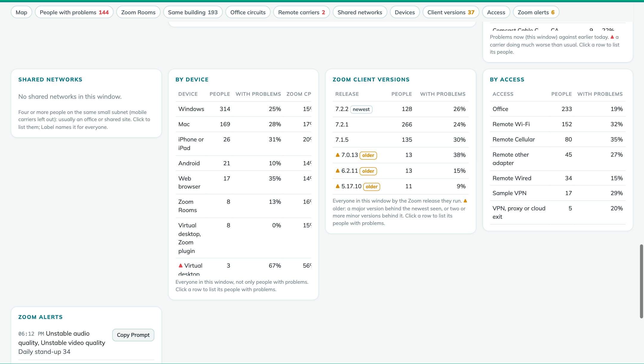The image size is (644, 364).
Task: Open Client versions 37 section
Action: (451, 12)
